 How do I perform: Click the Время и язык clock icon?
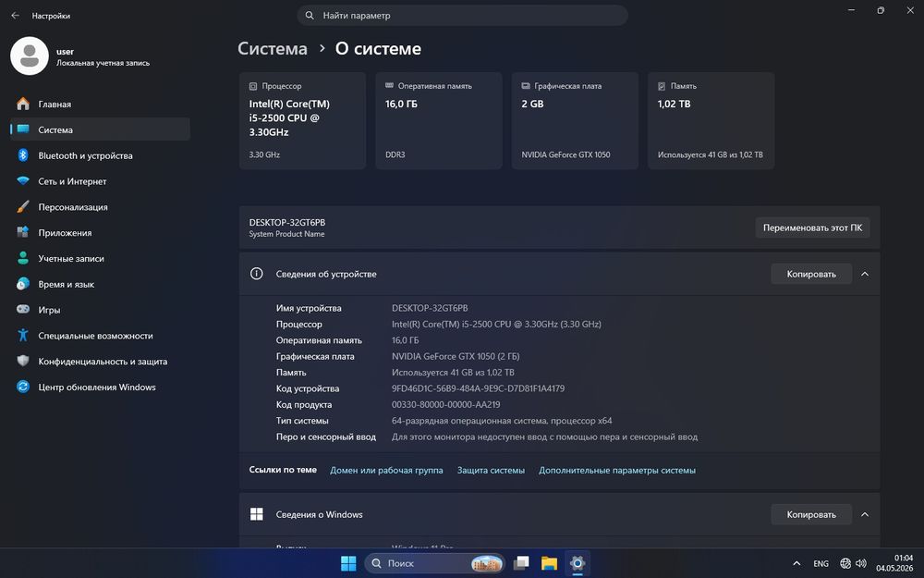click(23, 284)
